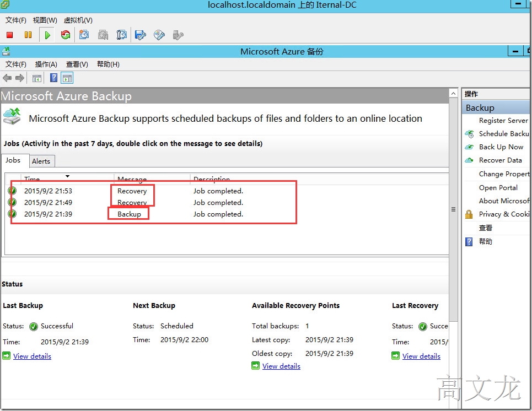The width and height of the screenshot is (532, 411).
Task: Select the 21:39 Backup job row
Action: pos(227,214)
